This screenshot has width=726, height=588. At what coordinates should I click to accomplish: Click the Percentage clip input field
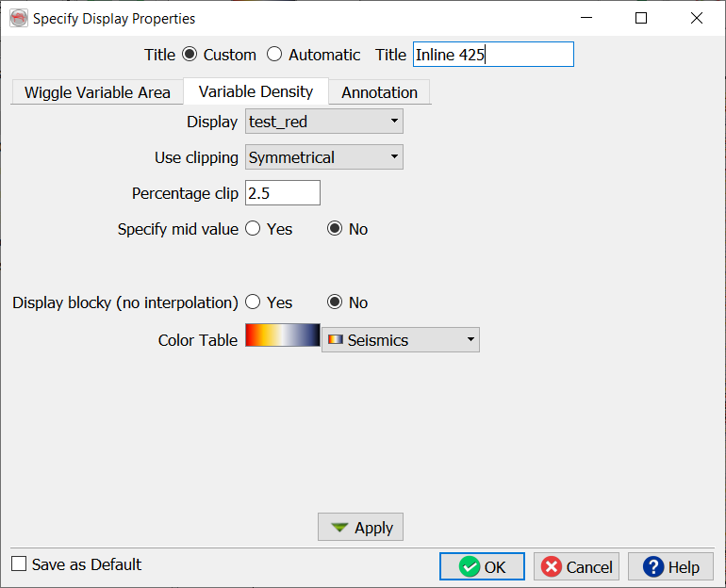pyautogui.click(x=282, y=193)
